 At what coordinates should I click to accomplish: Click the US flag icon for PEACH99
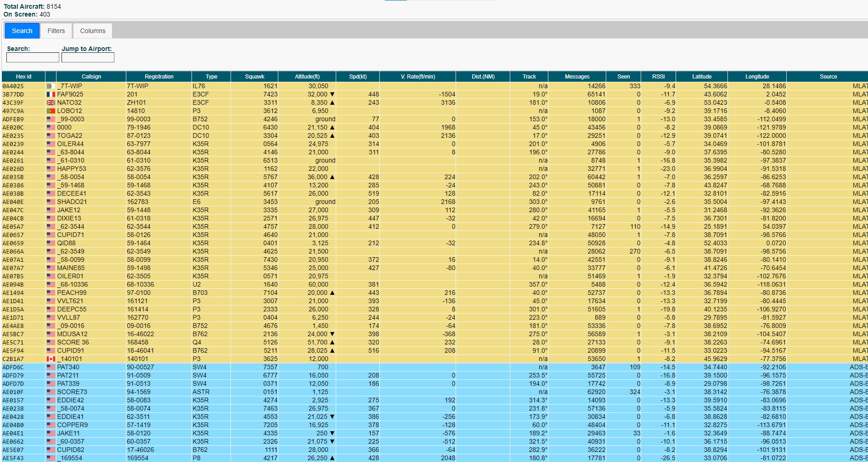click(51, 293)
